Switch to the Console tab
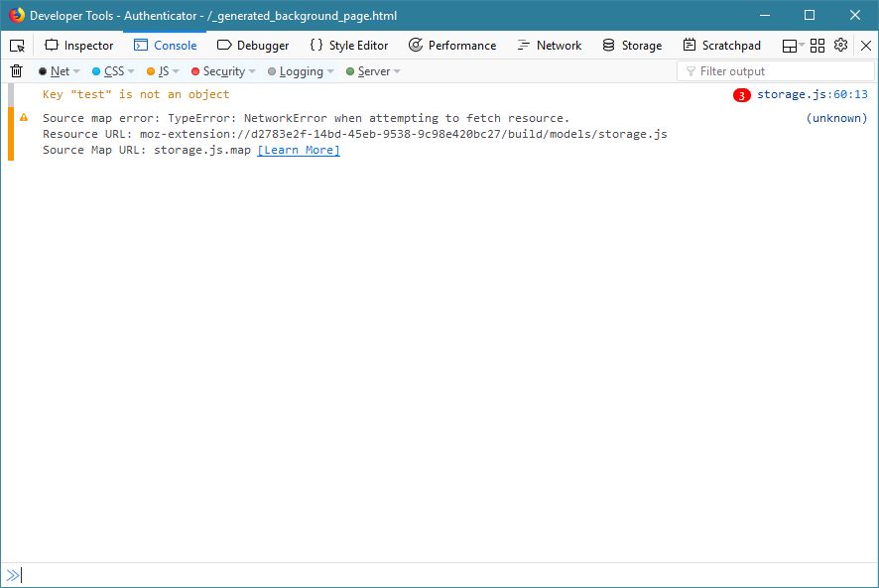The image size is (879, 588). [166, 46]
